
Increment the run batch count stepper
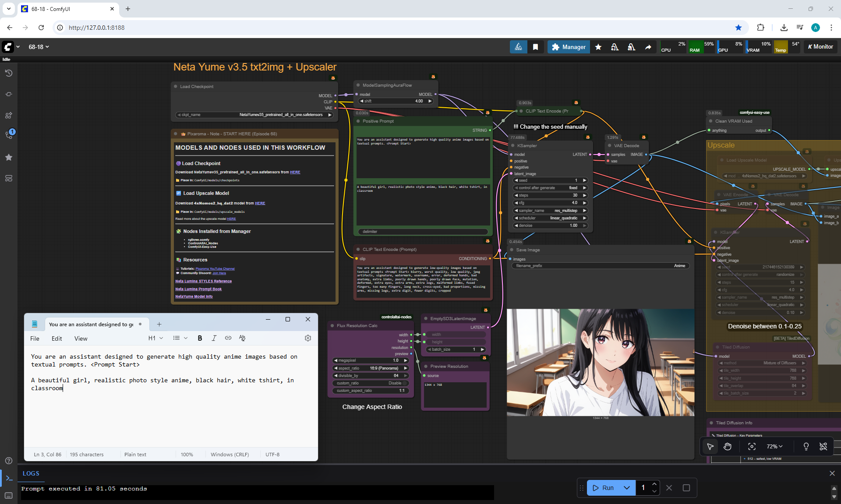[x=654, y=484]
